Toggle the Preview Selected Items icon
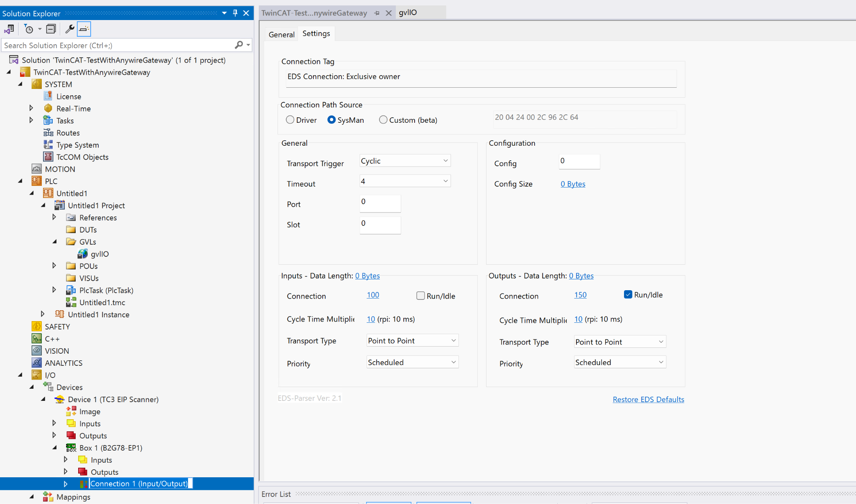The image size is (856, 504). tap(84, 29)
